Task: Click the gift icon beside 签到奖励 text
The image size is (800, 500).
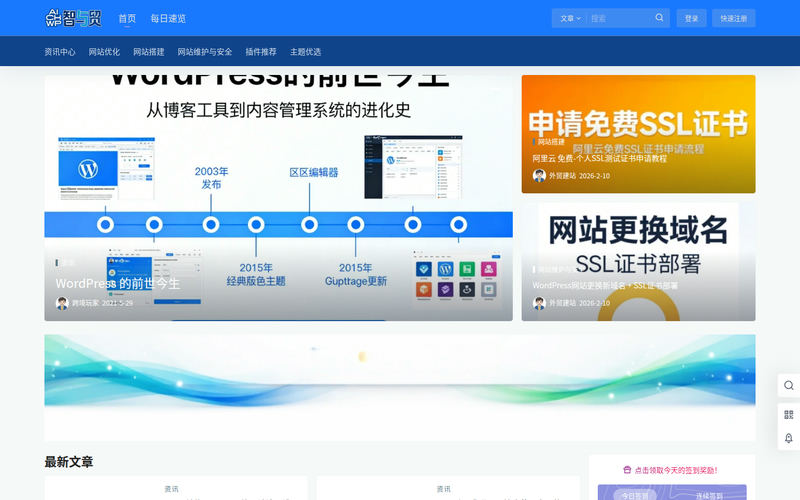Action: click(627, 470)
